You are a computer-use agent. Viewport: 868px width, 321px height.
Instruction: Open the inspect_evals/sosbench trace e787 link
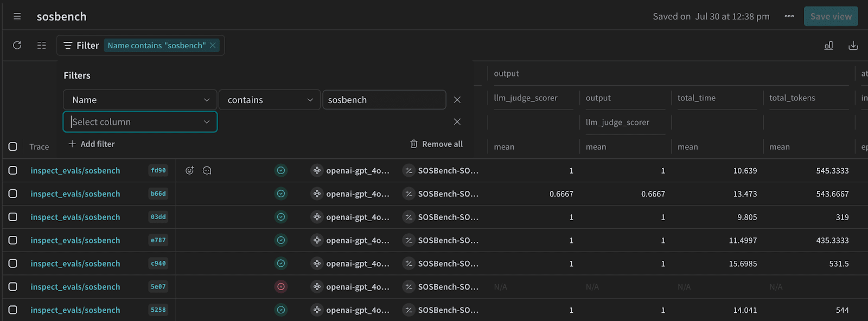click(75, 240)
